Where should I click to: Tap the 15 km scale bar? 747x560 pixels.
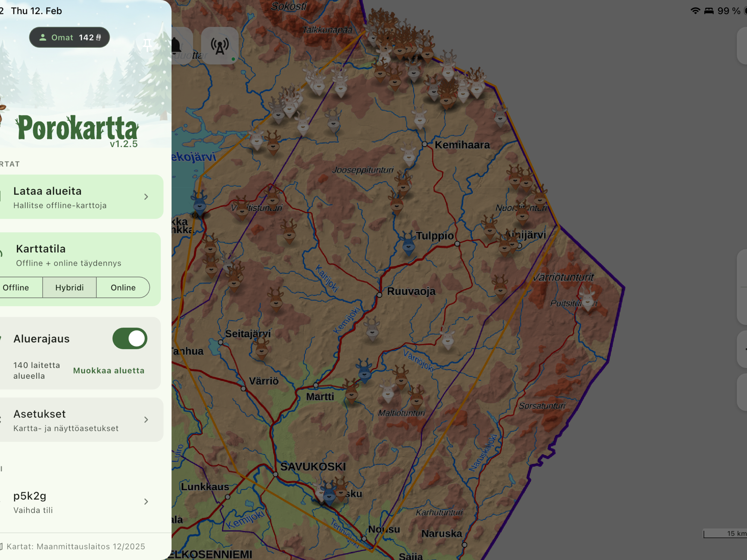(725, 534)
